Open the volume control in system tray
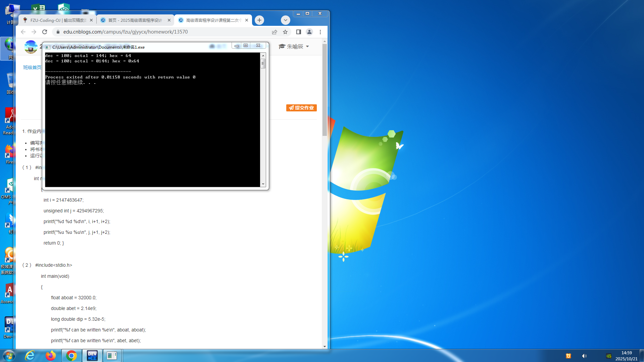The height and width of the screenshot is (362, 644). point(584,356)
